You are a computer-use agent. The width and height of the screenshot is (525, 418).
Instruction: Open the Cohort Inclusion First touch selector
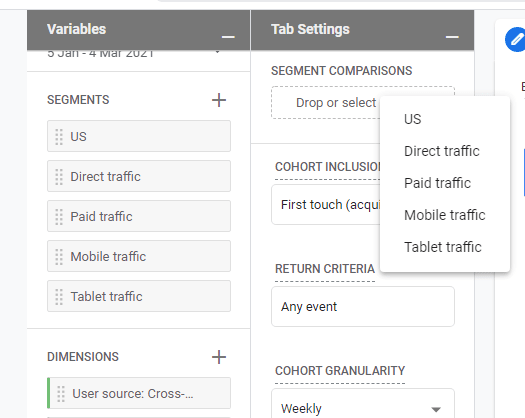click(x=325, y=205)
